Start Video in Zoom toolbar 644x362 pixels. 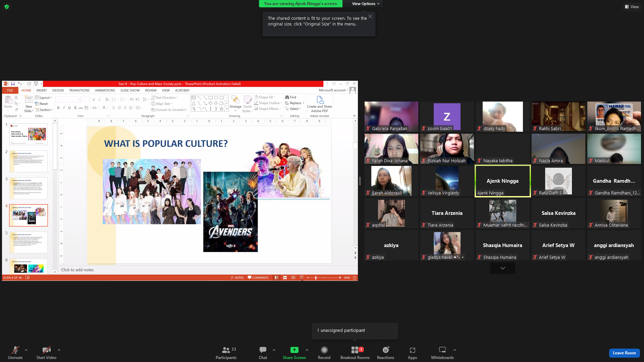click(x=46, y=353)
